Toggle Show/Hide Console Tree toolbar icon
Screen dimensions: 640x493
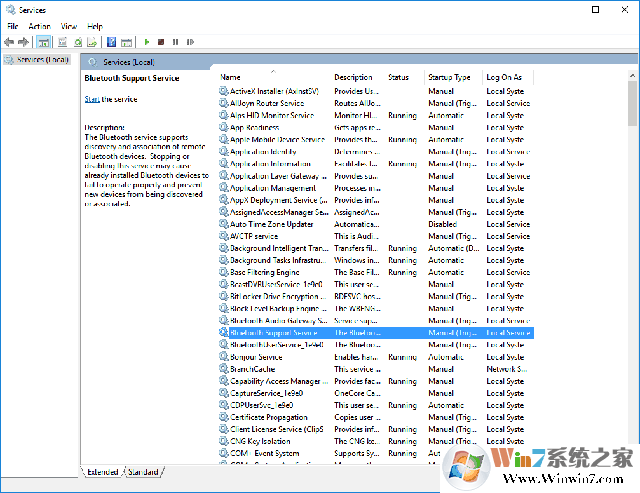[44, 42]
